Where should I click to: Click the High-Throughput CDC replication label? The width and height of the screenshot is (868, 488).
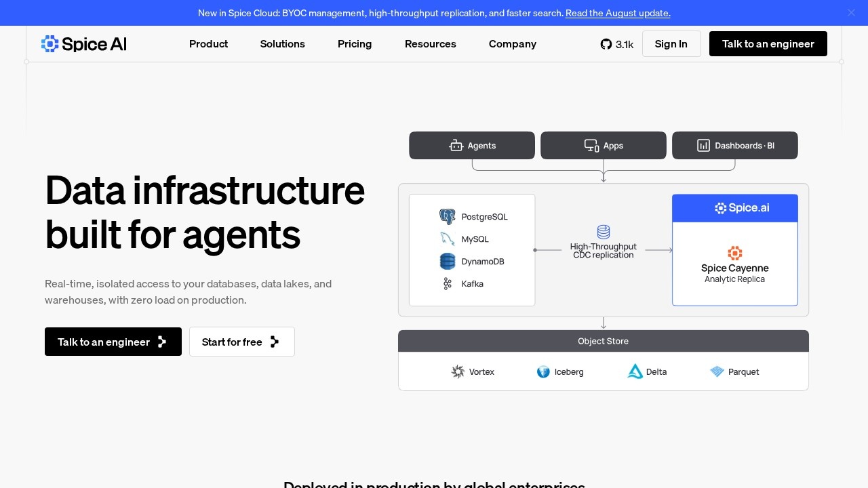point(604,251)
